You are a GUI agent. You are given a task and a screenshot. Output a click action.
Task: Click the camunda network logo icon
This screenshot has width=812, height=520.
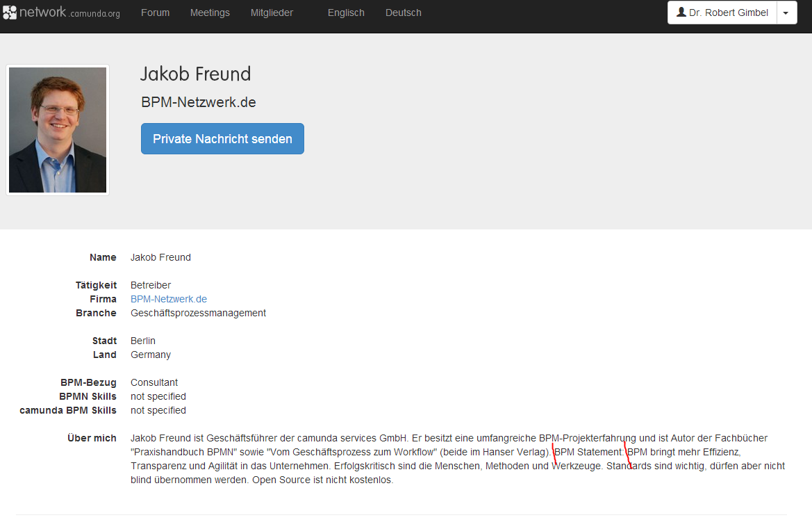click(10, 13)
